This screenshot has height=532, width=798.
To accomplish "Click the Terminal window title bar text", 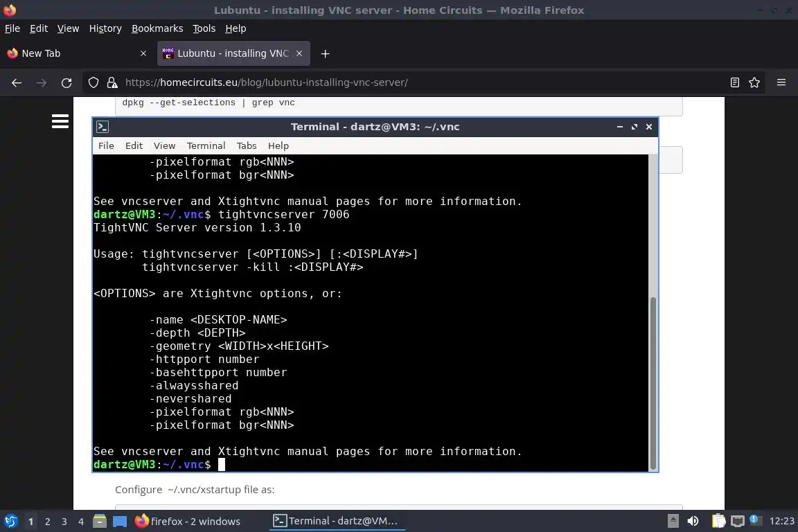I will (x=375, y=127).
